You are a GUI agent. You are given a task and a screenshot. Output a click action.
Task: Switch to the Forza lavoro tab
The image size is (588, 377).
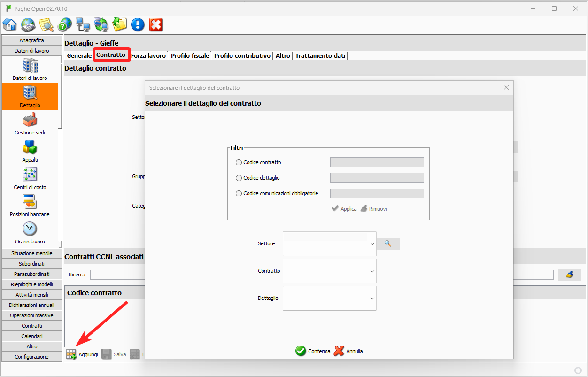point(148,55)
